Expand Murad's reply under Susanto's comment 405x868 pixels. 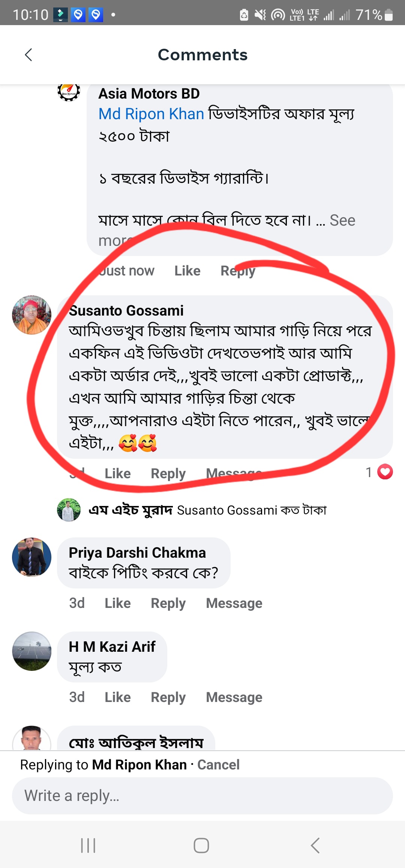207,510
